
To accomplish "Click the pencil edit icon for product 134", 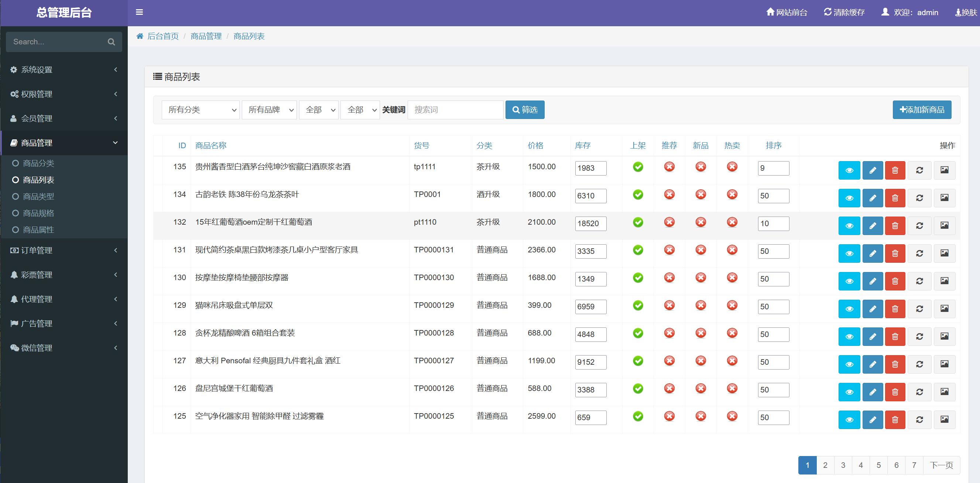I will point(872,198).
